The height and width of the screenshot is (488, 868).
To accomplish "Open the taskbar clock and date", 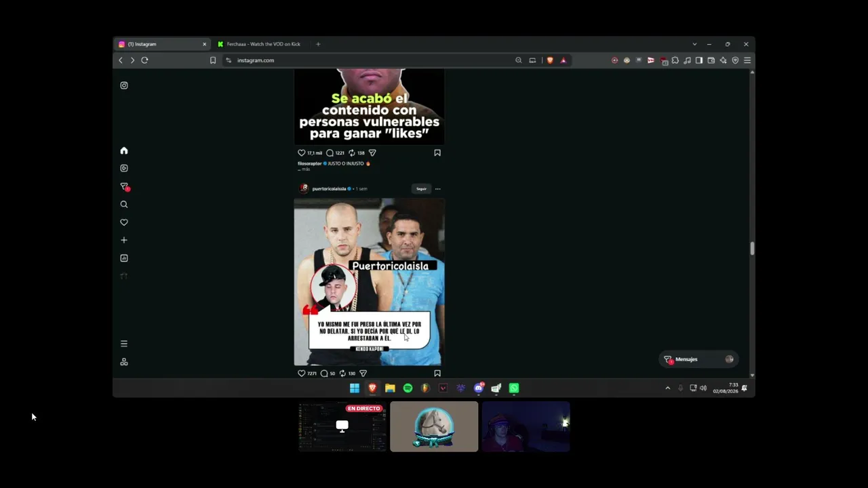I will 726,388.
